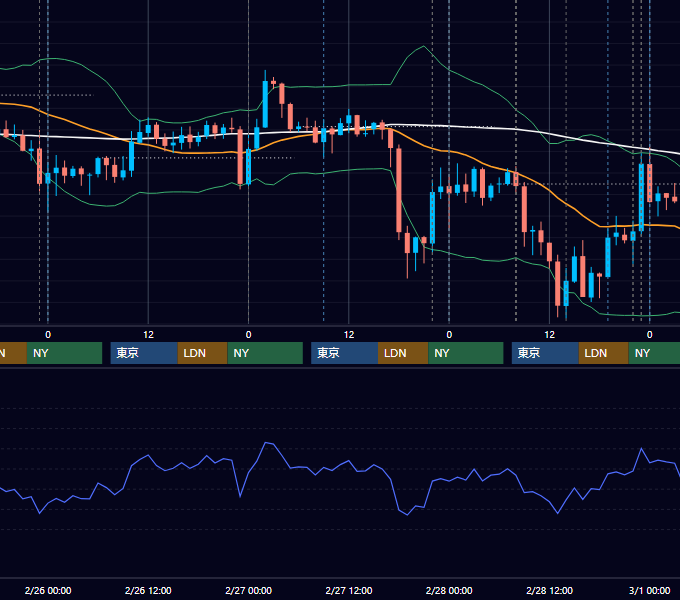This screenshot has height=600, width=680.
Task: Click the 2/26 00:00 date label
Action: (48, 590)
